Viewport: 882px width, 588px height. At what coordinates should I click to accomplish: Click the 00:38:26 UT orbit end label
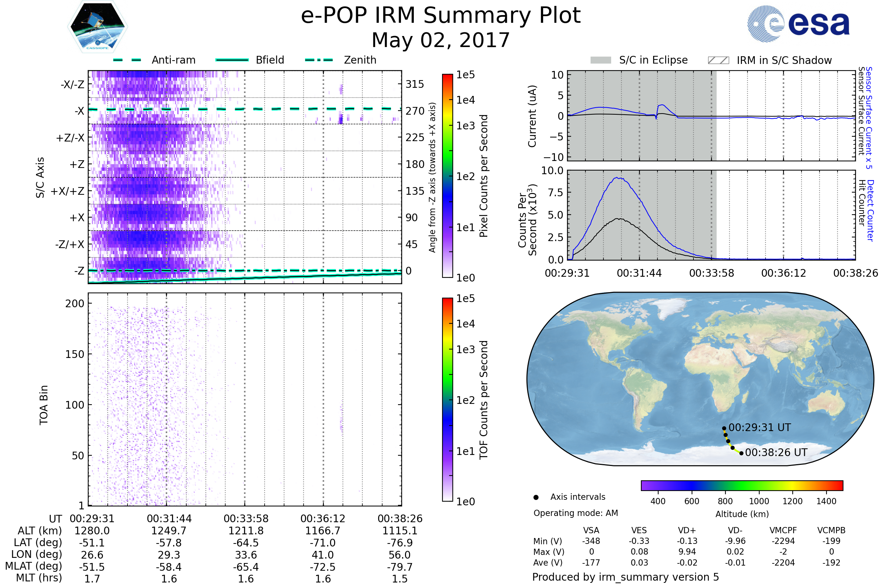tap(776, 453)
